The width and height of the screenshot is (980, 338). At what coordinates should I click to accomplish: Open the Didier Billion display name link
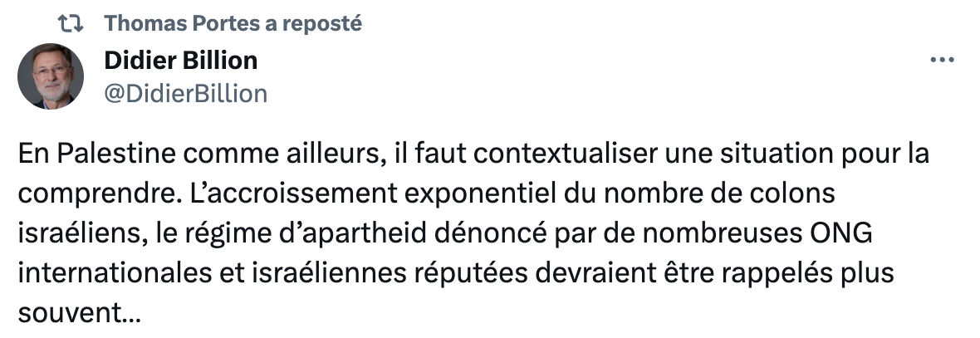180,61
